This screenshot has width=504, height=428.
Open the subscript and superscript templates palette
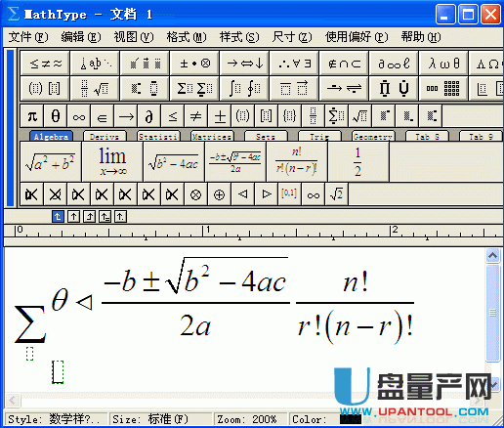point(145,88)
